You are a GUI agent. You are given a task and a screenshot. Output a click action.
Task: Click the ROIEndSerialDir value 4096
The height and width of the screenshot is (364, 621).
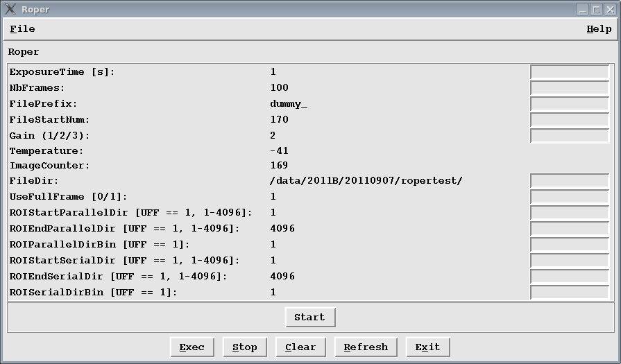click(282, 276)
